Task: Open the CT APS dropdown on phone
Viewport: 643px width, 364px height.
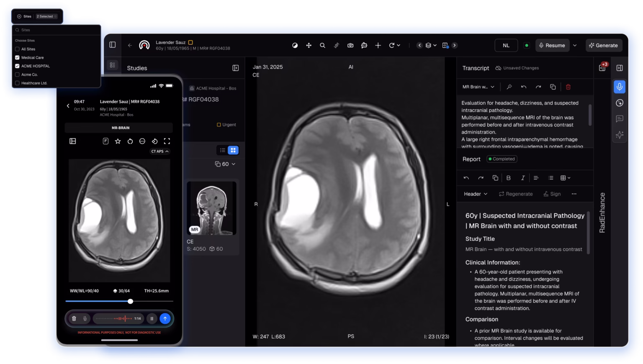Action: coord(160,151)
